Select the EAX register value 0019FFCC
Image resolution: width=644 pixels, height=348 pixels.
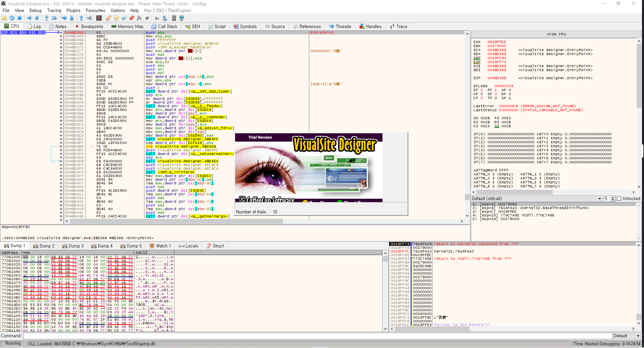click(x=497, y=42)
